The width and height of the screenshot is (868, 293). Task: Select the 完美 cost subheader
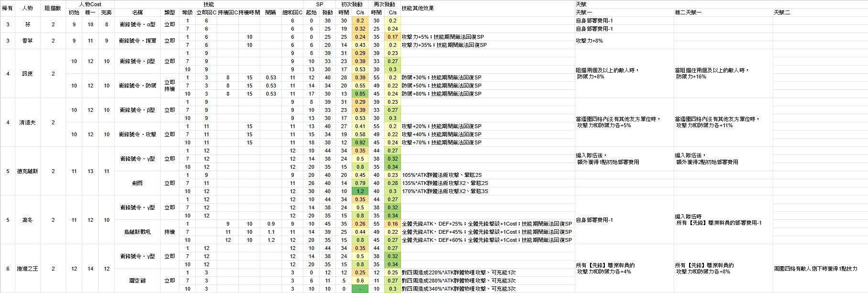tap(106, 12)
